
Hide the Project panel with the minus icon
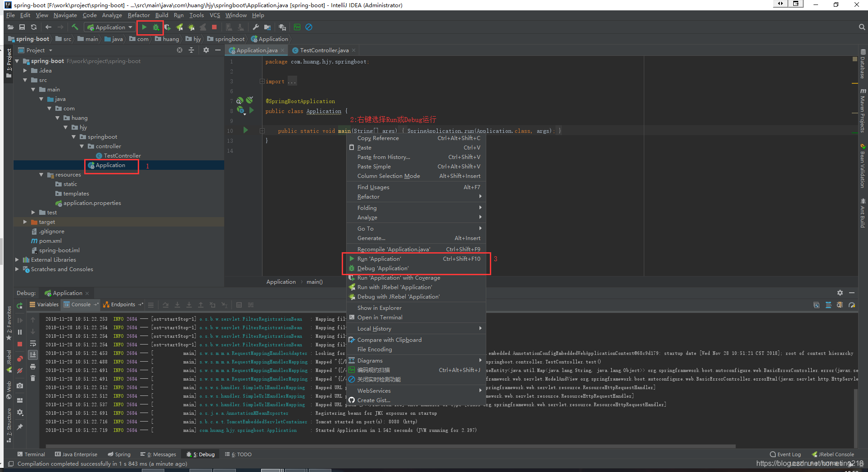pyautogui.click(x=218, y=50)
